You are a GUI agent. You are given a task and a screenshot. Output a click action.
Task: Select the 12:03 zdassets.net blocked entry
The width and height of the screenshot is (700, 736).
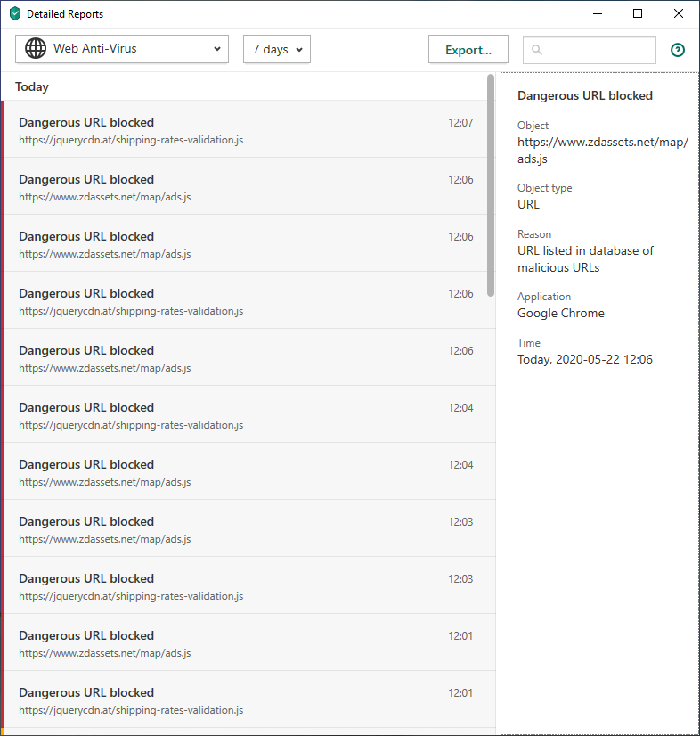(246, 528)
